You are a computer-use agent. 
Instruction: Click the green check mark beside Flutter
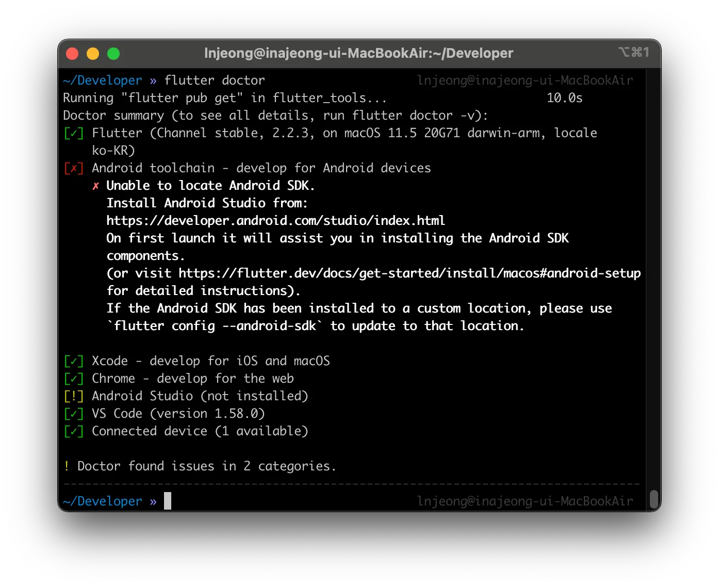pos(74,133)
